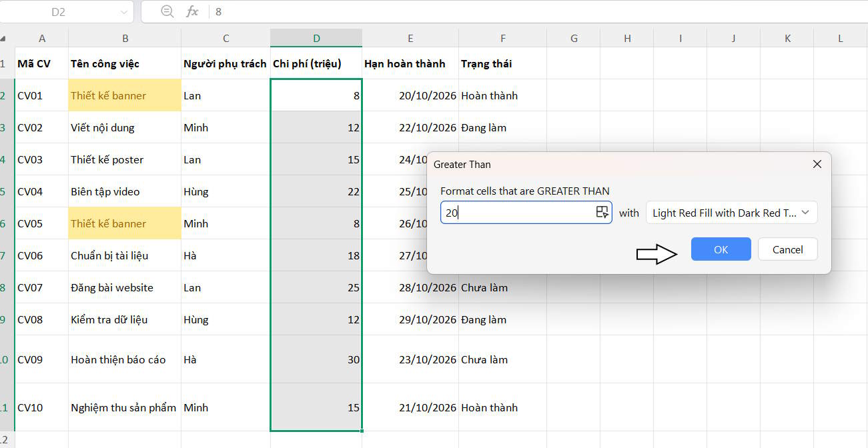Click the "Tên công việc" header cell
Viewport: 868px width, 448px height.
(x=125, y=63)
